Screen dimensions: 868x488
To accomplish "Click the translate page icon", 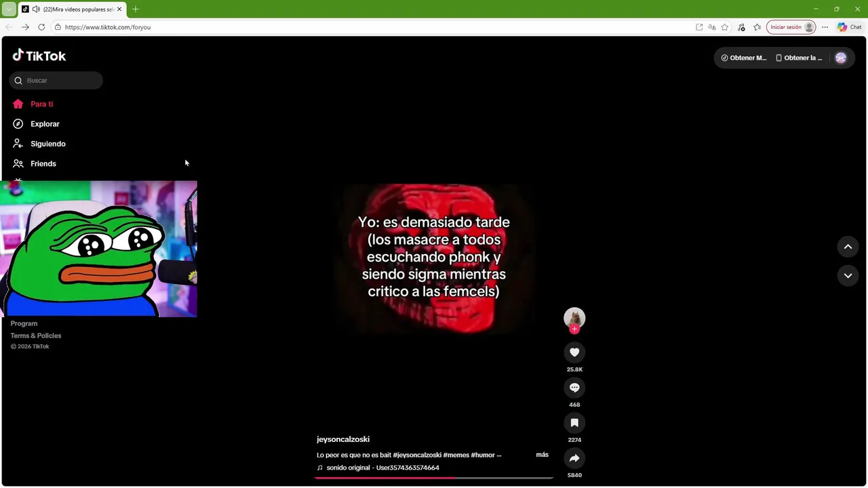I will coord(712,27).
